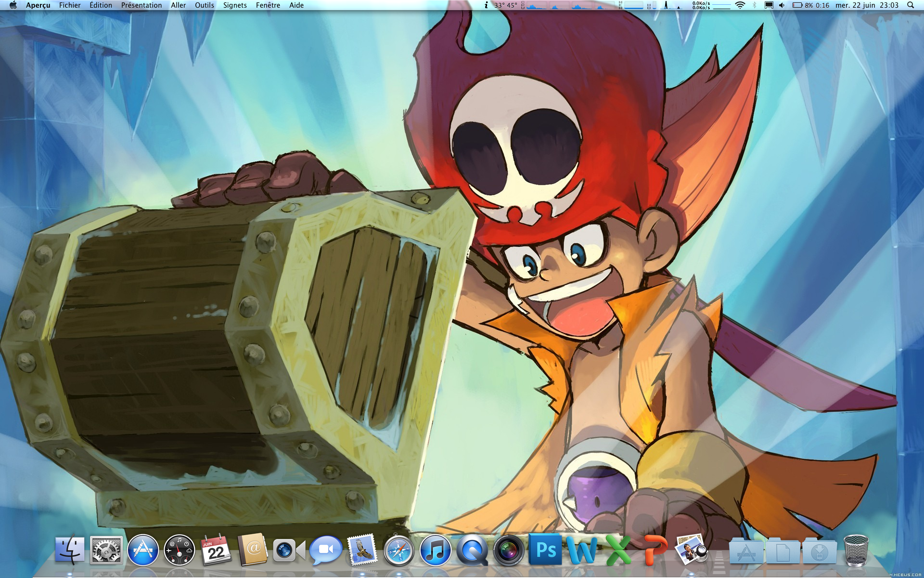
Task: Open Wi-Fi status menu in menu bar
Action: [x=740, y=5]
